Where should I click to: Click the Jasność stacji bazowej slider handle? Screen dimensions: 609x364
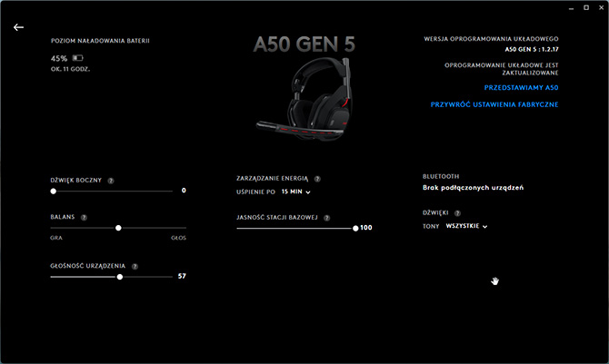355,228
